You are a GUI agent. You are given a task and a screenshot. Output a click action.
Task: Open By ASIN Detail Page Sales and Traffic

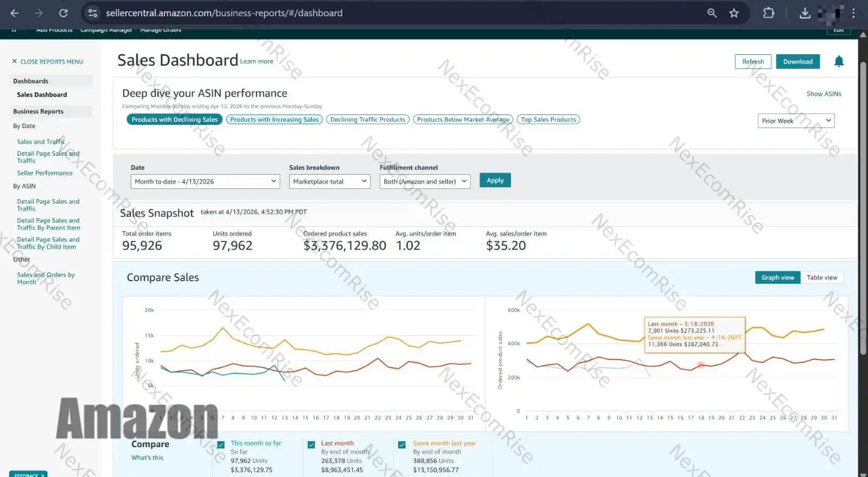pos(48,205)
